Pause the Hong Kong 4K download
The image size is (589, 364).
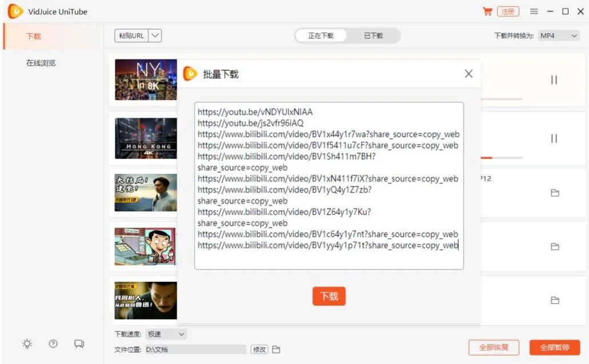554,138
